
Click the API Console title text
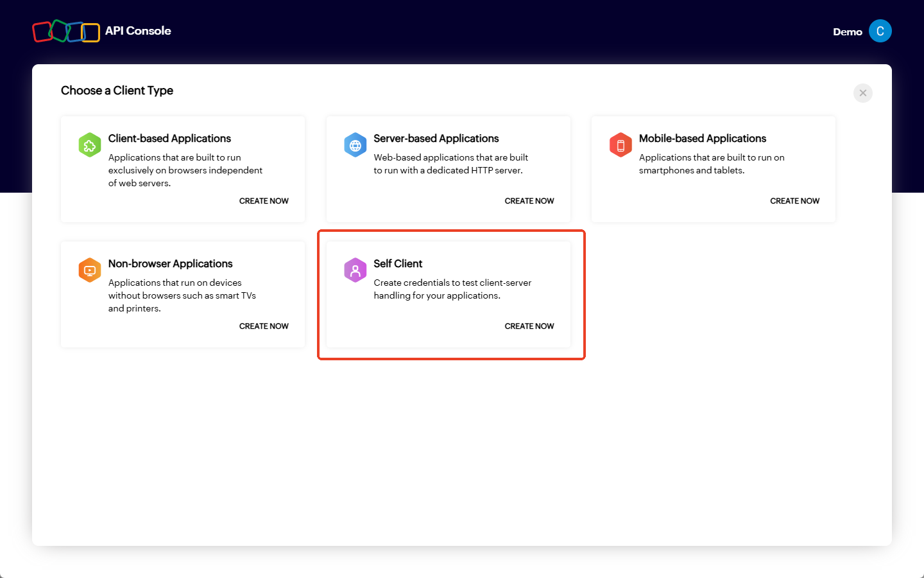coord(138,31)
